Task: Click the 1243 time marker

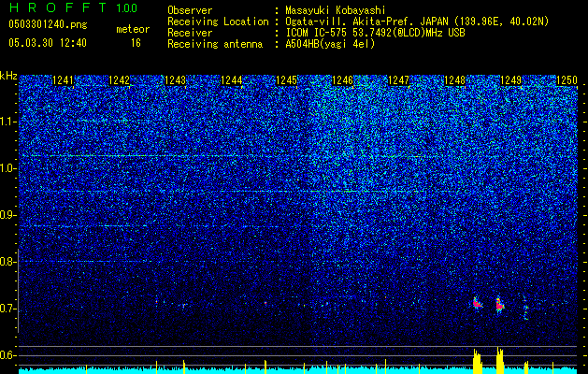Action: 175,80
